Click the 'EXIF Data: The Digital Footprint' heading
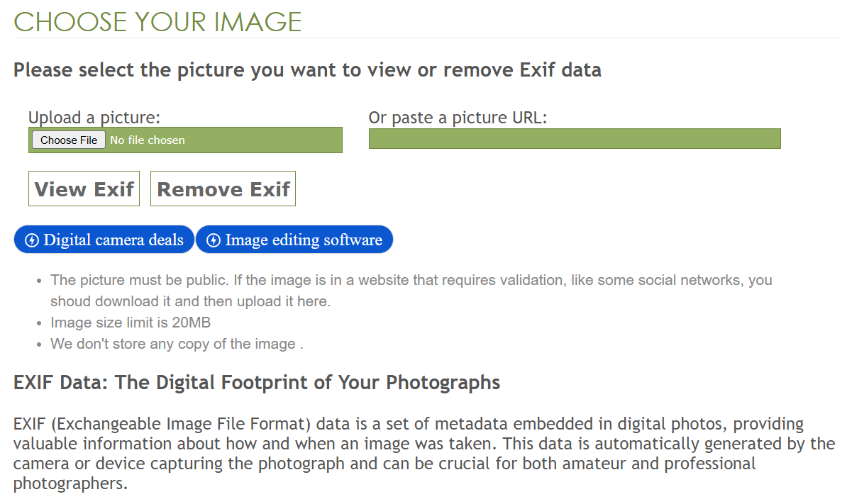Image resolution: width=847 pixels, height=504 pixels. (x=257, y=383)
